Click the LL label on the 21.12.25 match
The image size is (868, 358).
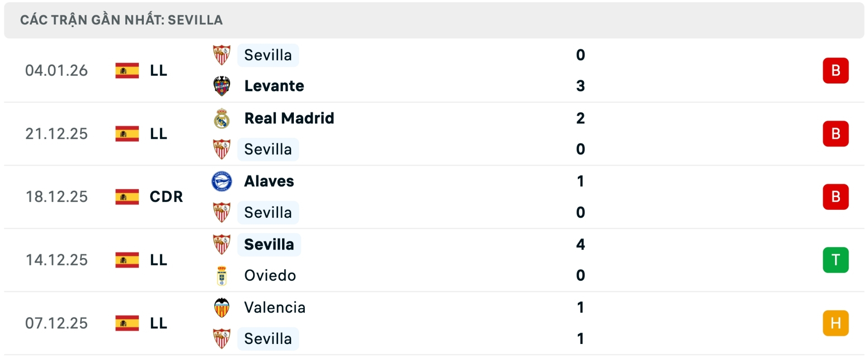(x=158, y=133)
